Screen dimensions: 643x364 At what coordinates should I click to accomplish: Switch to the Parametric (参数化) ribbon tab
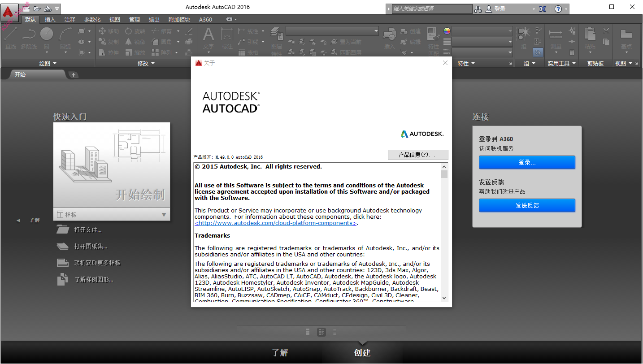92,20
